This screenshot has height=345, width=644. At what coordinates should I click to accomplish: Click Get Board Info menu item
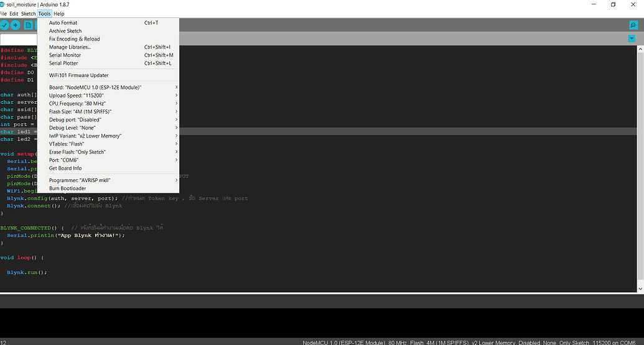tap(65, 168)
